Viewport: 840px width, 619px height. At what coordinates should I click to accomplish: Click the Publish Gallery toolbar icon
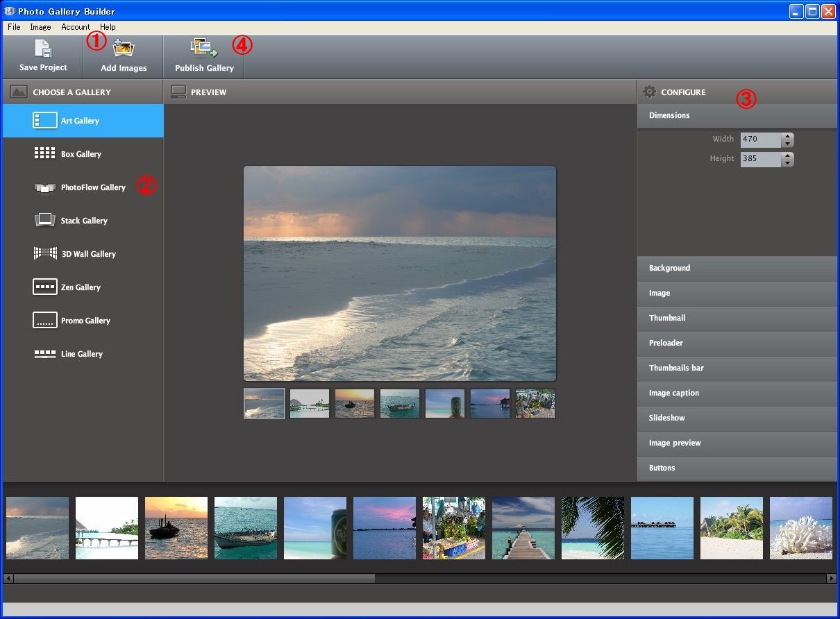tap(203, 48)
